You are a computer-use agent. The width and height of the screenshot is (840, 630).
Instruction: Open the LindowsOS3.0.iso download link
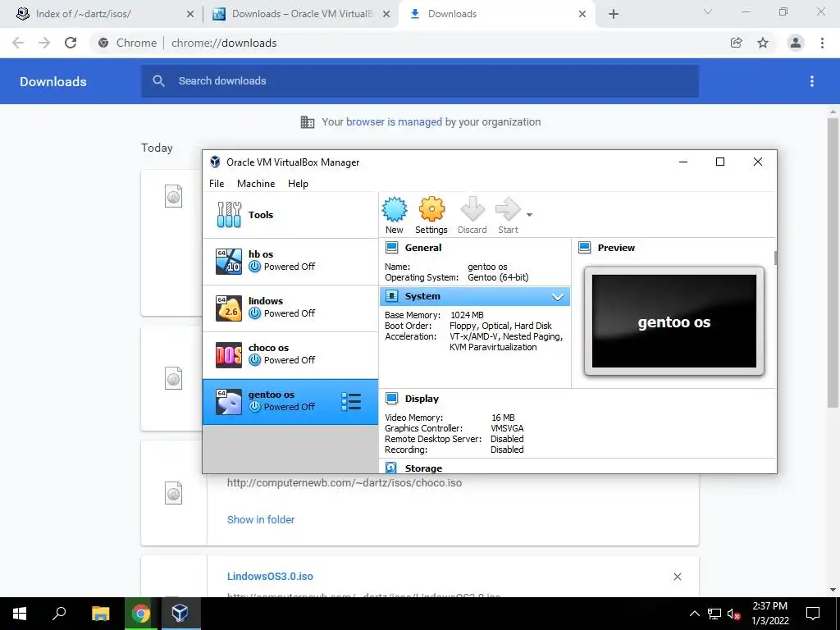click(x=270, y=577)
